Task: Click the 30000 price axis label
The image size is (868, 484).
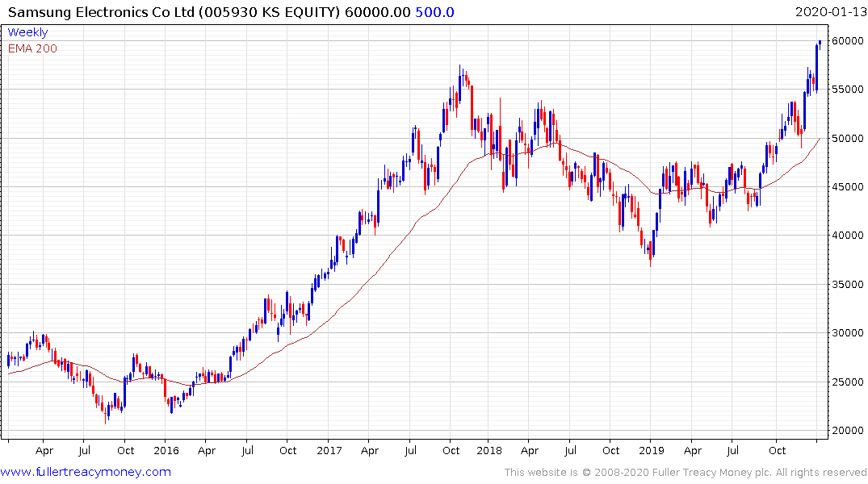Action: [x=847, y=333]
